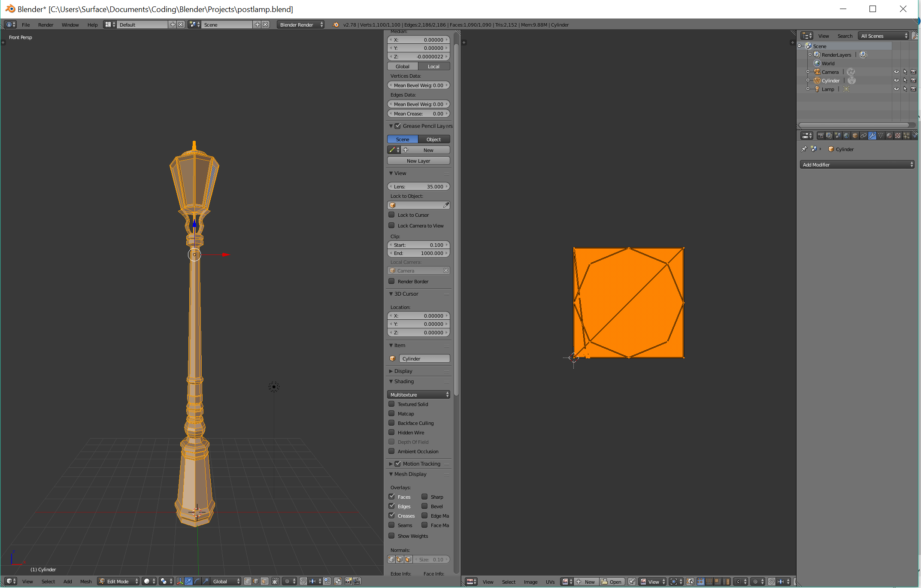
Task: Open the File menu
Action: (x=26, y=24)
